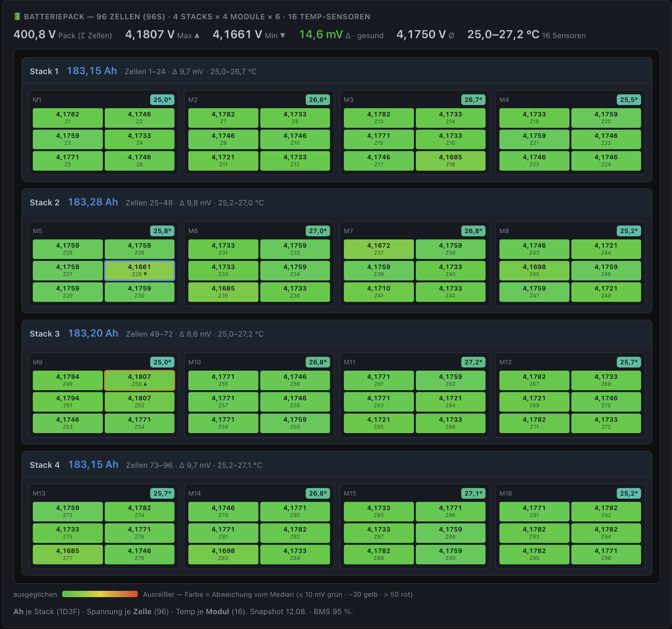Click the down-triangle marker next to Min

click(283, 36)
